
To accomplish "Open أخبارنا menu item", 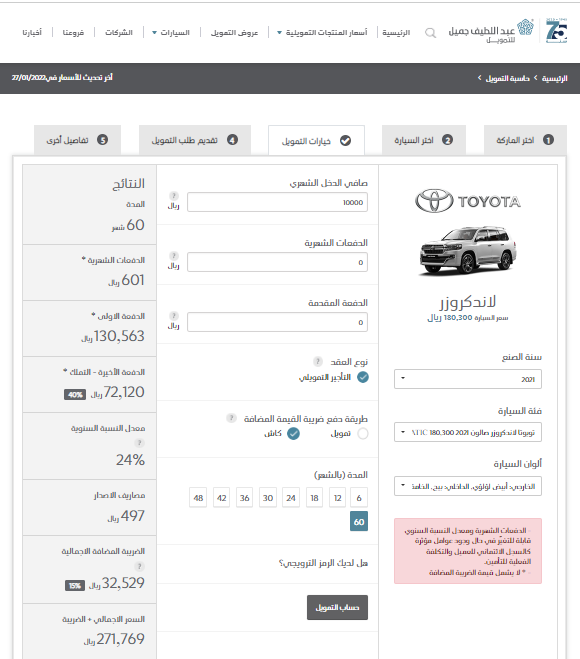I will (32, 32).
